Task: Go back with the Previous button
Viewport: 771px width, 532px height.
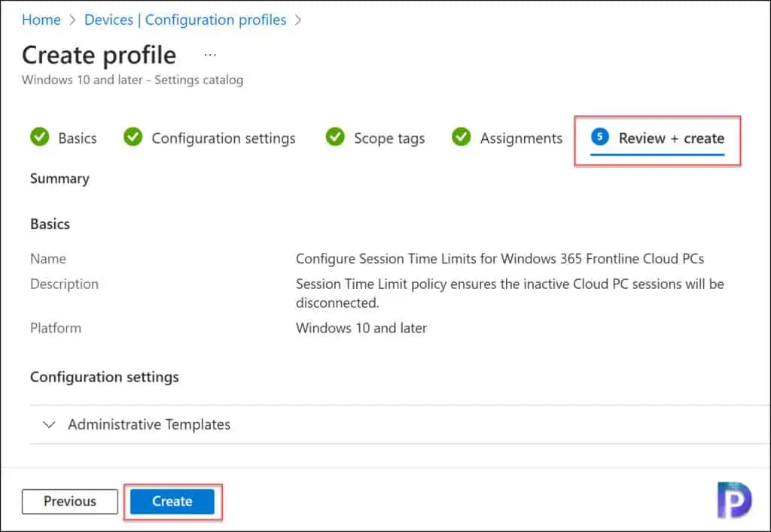Action: coord(70,501)
